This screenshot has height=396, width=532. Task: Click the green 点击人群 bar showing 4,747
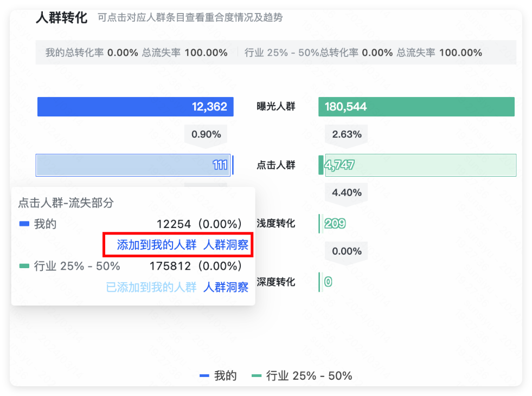click(x=416, y=165)
